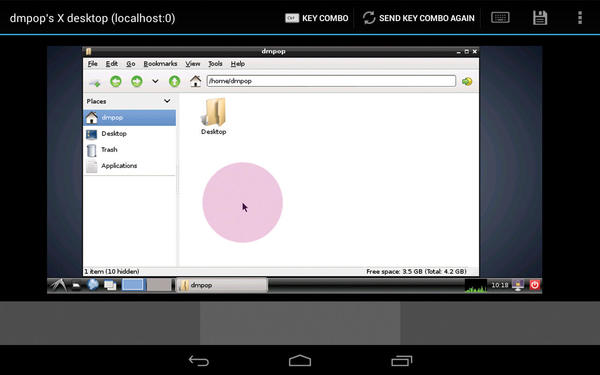Open the Android on-screen keyboard icon

pos(500,18)
